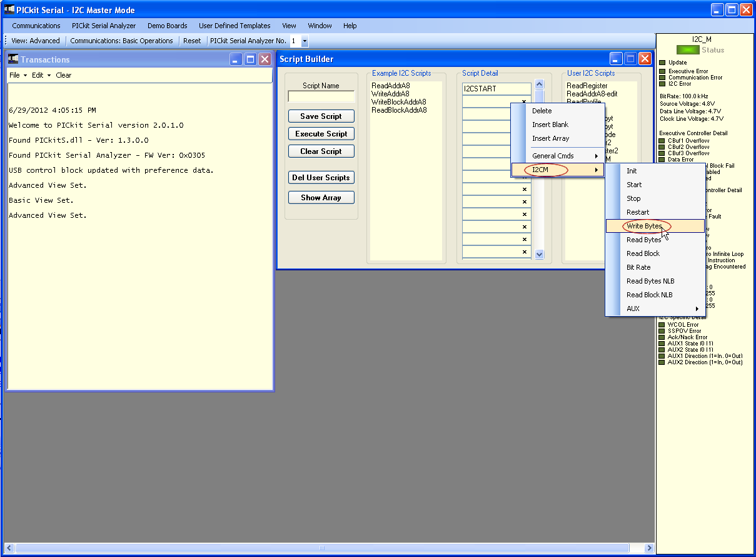Click the Data Error indicator
This screenshot has width=756, height=557.
pos(662,160)
